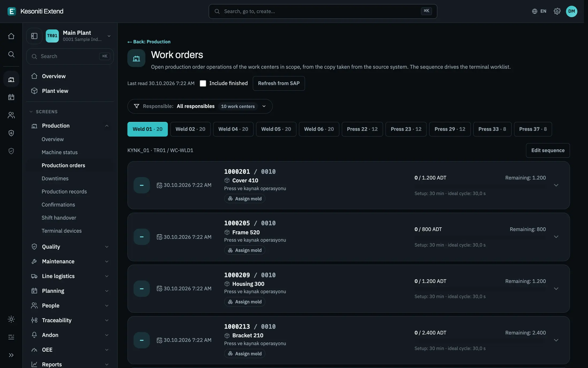Click minus status icon on order 1000201
This screenshot has height=368, width=588.
(x=142, y=185)
